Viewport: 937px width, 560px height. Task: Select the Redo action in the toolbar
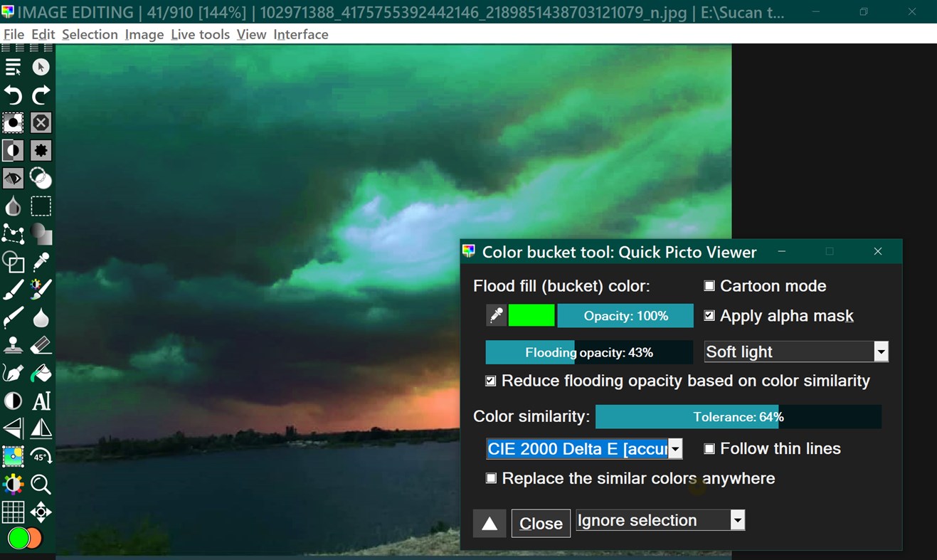tap(41, 95)
